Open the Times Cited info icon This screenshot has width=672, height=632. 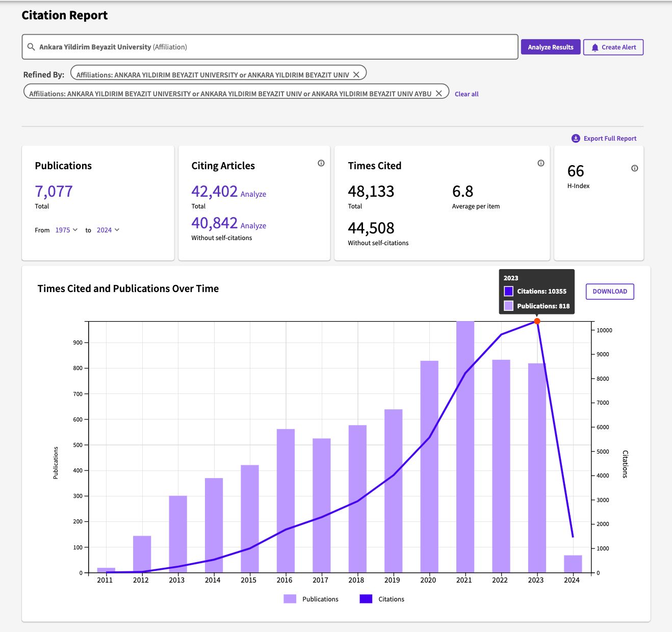click(x=541, y=163)
